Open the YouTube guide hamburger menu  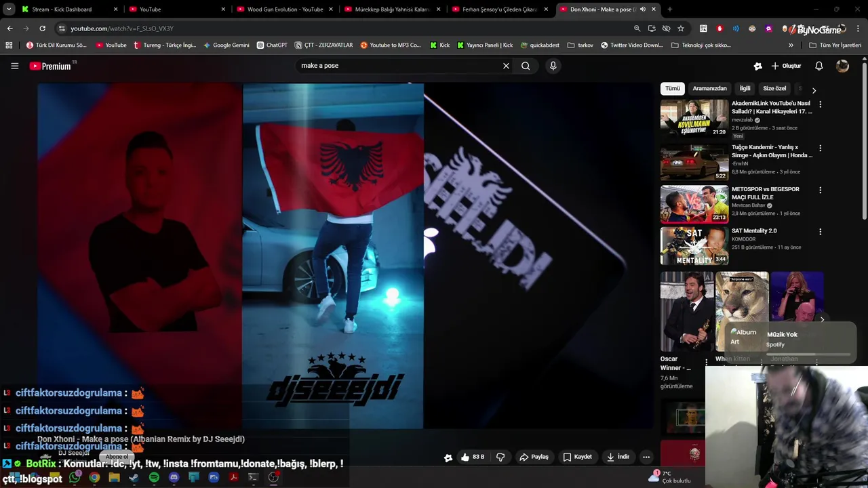click(14, 66)
